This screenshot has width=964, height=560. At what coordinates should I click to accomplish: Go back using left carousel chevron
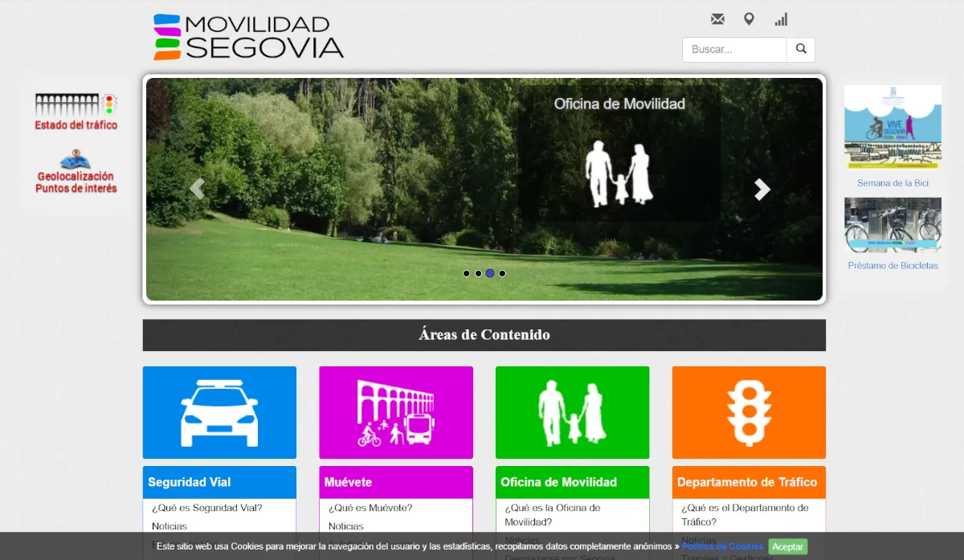197,190
